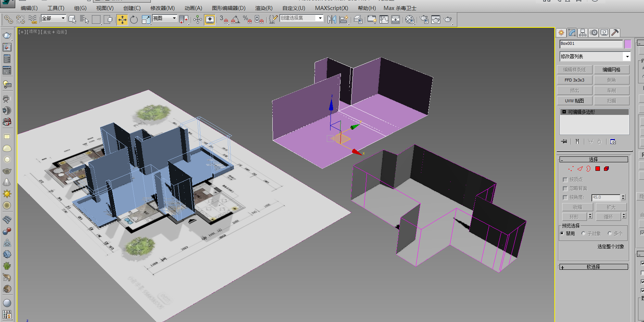Select the Polygon sub-object level icon
Viewport: 644px width, 322px height.
point(598,169)
